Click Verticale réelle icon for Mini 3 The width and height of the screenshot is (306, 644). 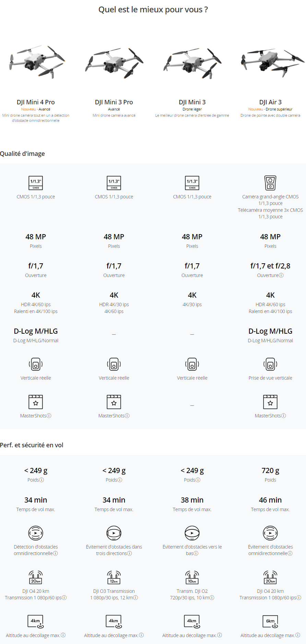point(192,364)
